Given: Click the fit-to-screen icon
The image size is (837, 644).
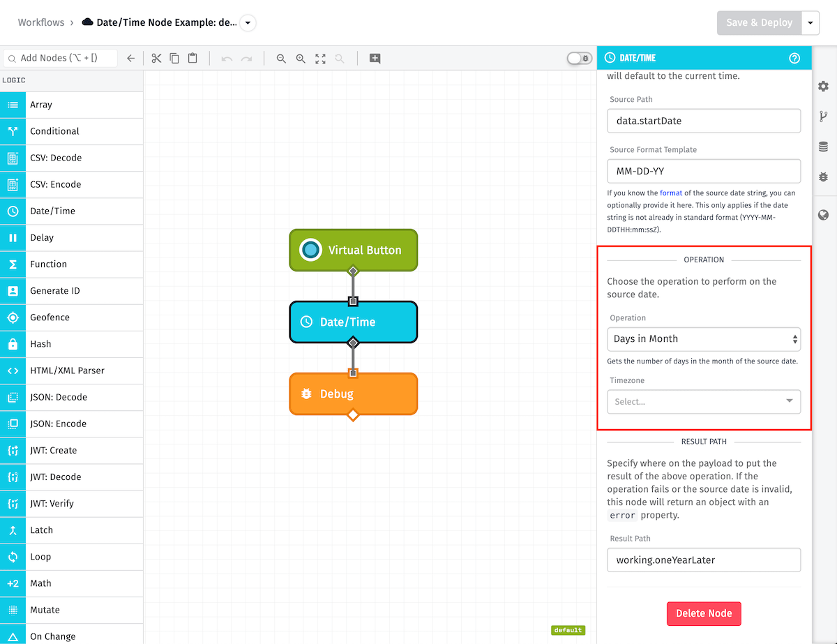Looking at the screenshot, I should tap(320, 59).
